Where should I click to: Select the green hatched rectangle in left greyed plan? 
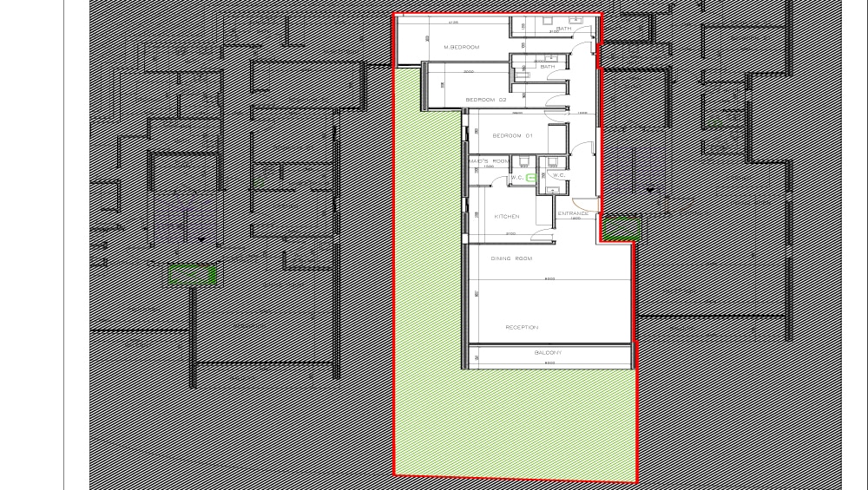click(192, 275)
